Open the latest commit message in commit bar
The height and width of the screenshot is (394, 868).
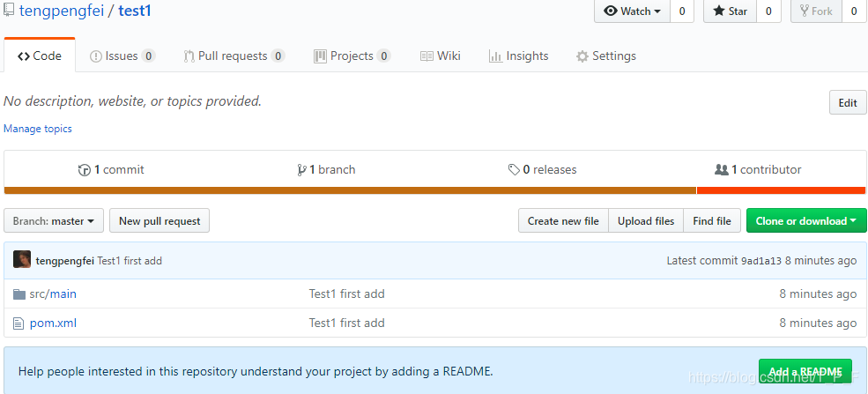[x=130, y=261]
